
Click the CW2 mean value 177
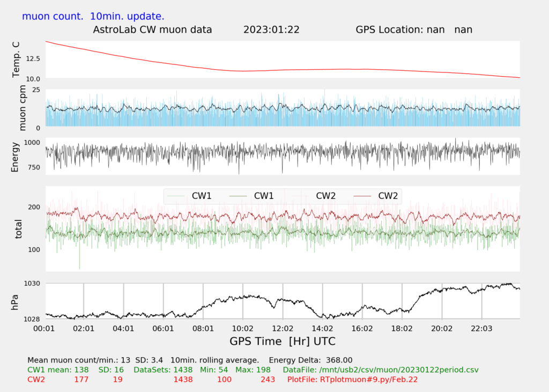[81, 380]
